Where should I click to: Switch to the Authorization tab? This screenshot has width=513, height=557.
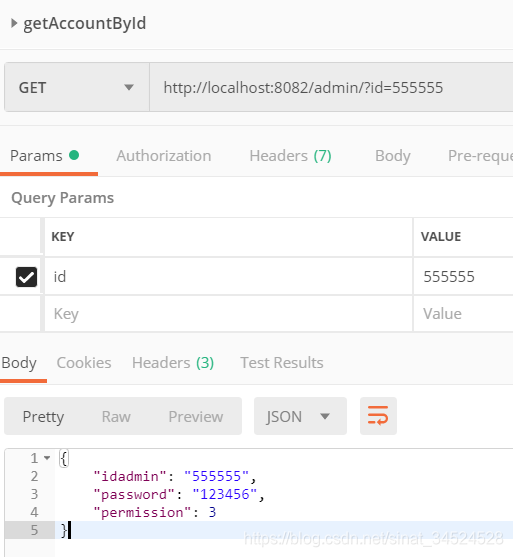point(164,156)
